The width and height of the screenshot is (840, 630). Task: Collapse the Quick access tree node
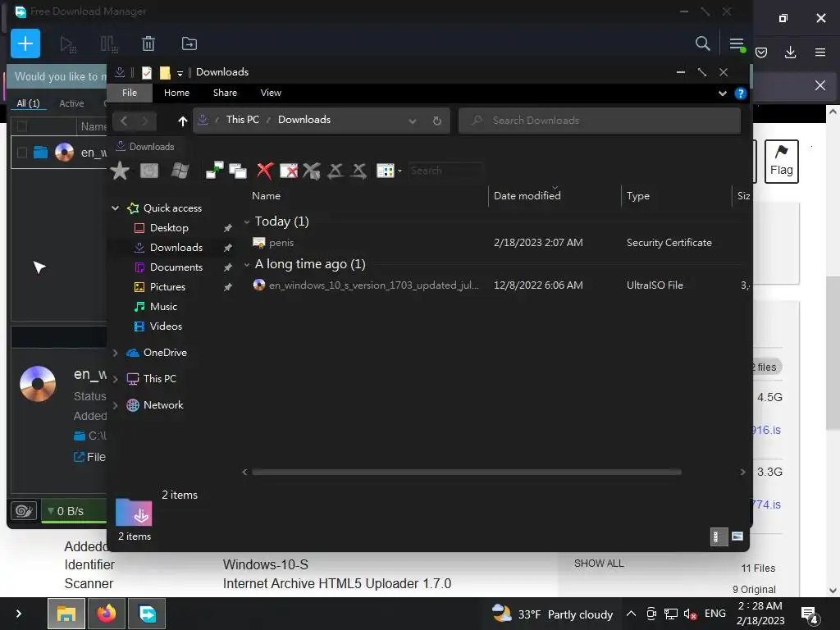pos(115,208)
